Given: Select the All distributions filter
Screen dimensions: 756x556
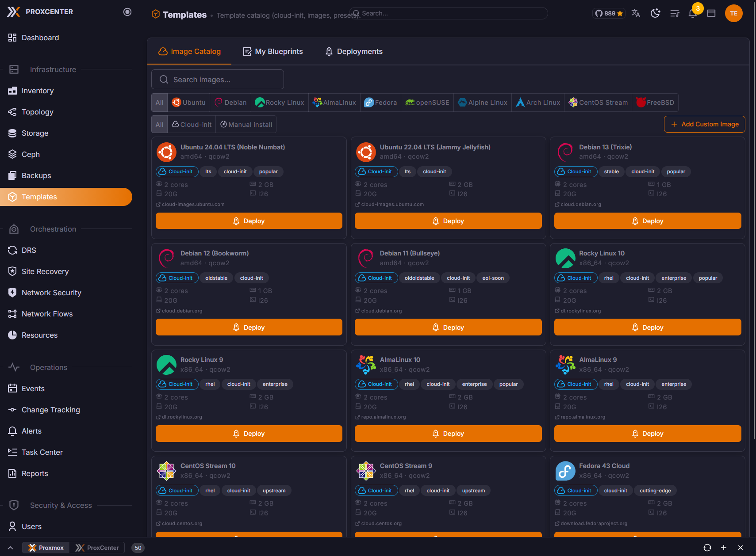Looking at the screenshot, I should coord(160,103).
